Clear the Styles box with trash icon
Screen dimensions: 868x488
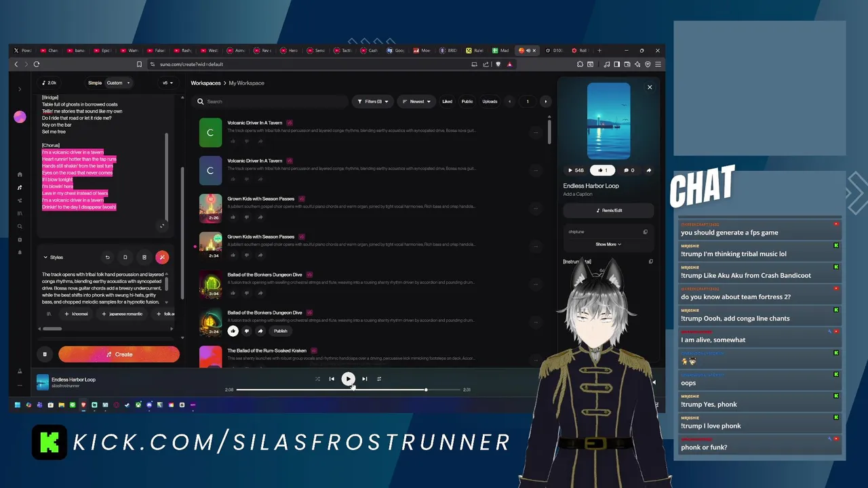point(144,257)
